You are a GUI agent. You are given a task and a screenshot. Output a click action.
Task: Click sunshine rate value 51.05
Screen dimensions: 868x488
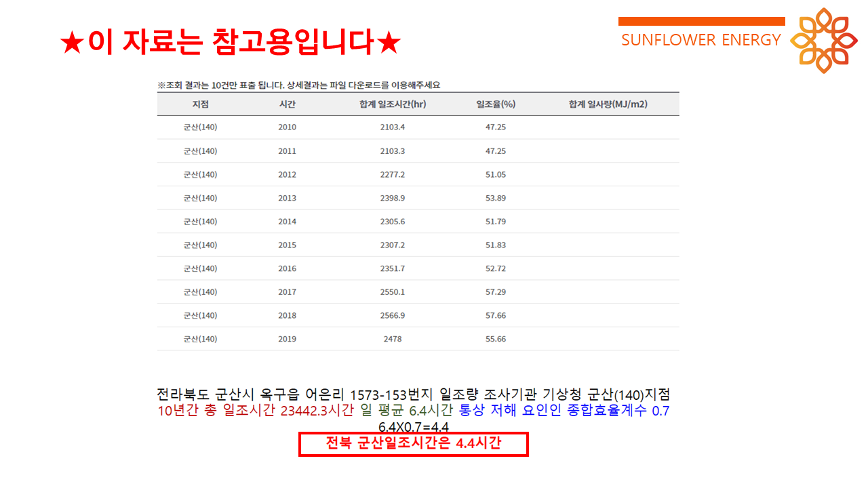point(496,175)
